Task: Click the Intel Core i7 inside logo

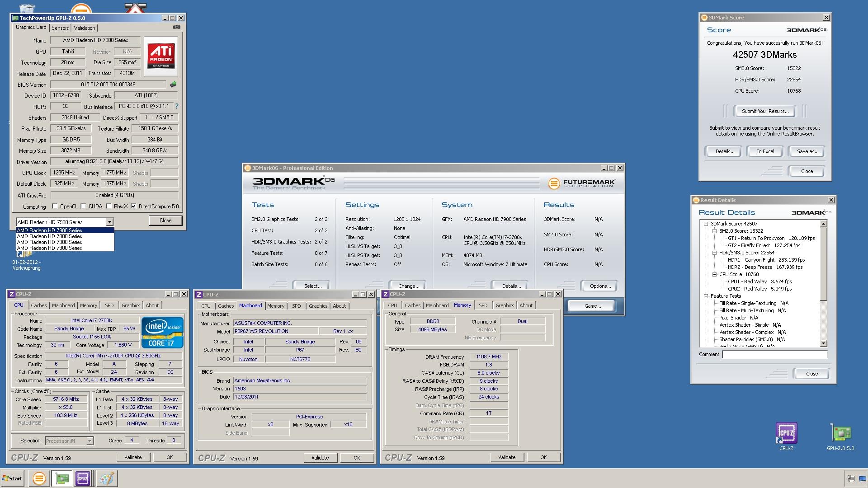Action: click(x=162, y=332)
